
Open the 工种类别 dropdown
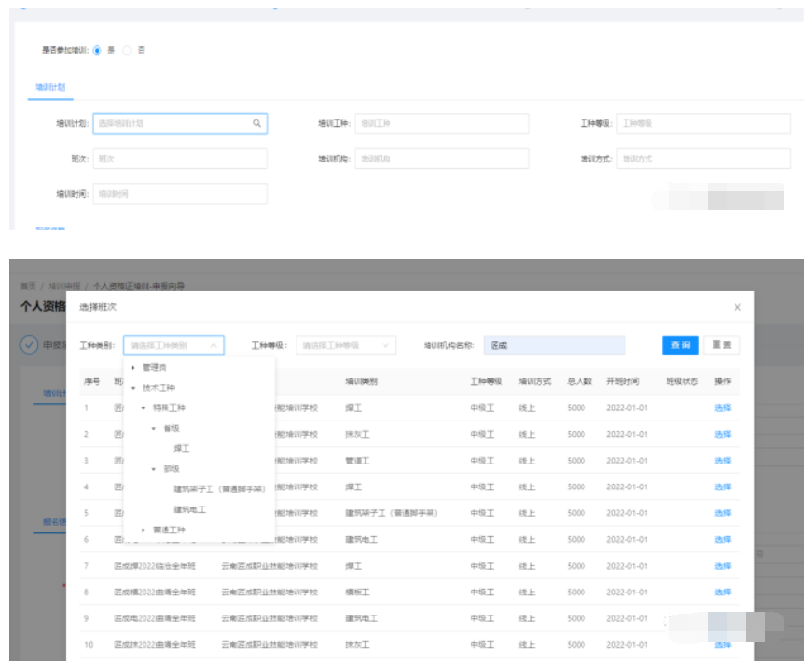point(174,345)
